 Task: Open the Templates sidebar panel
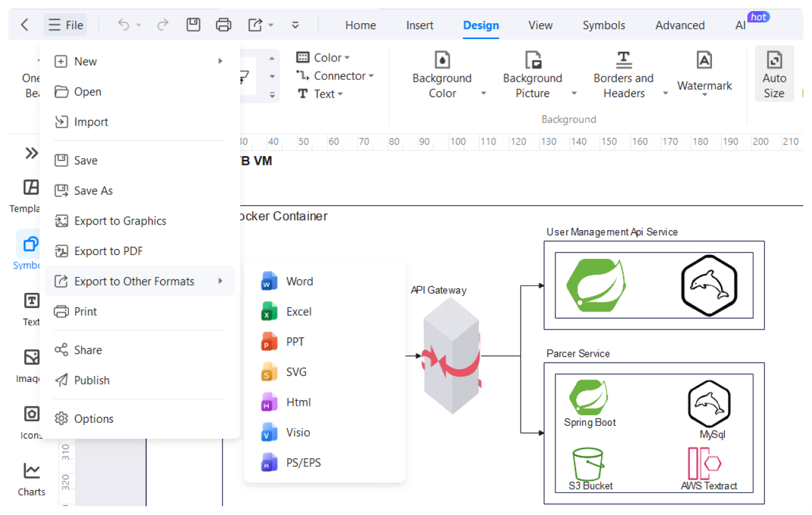[27, 195]
